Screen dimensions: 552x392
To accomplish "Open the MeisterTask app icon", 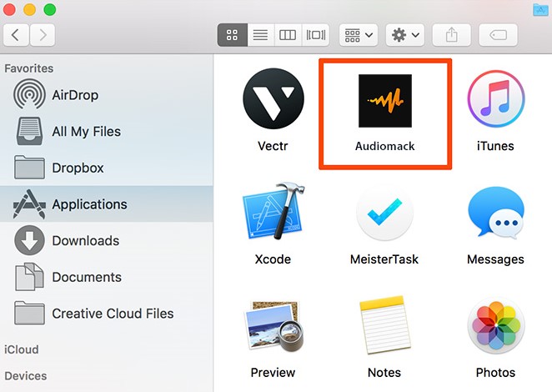I will (384, 213).
